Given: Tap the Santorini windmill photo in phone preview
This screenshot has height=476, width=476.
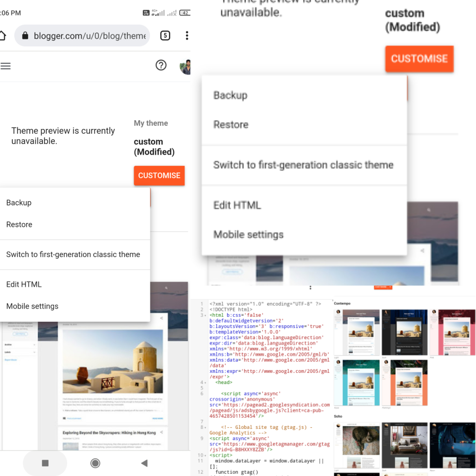Looking at the screenshot, I should (x=113, y=361).
